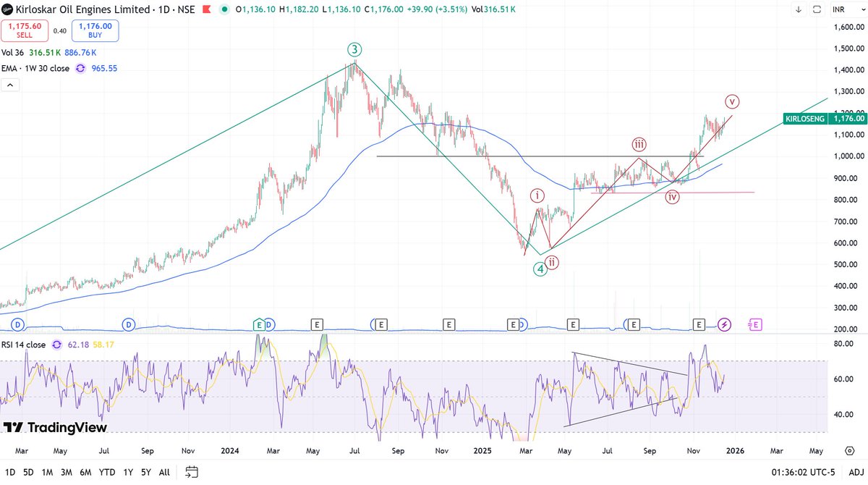Image resolution: width=868 pixels, height=485 pixels.
Task: Click the green market status dot
Action: point(224,9)
